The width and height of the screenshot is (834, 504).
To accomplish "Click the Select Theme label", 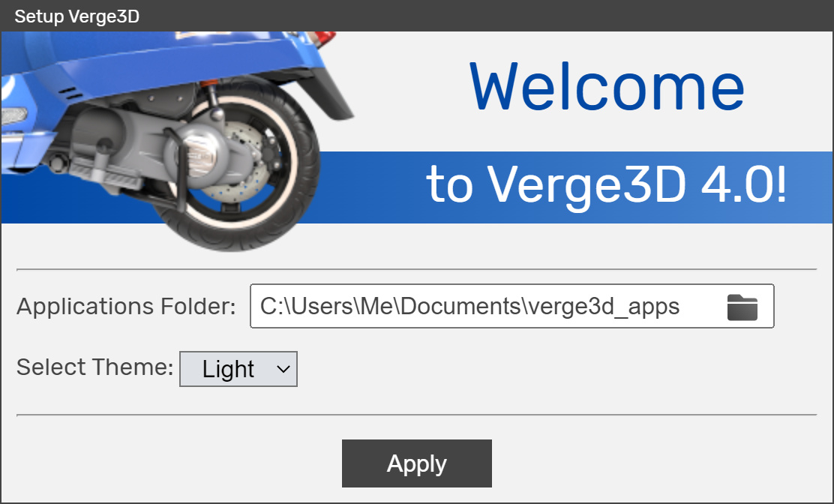I will pyautogui.click(x=94, y=367).
